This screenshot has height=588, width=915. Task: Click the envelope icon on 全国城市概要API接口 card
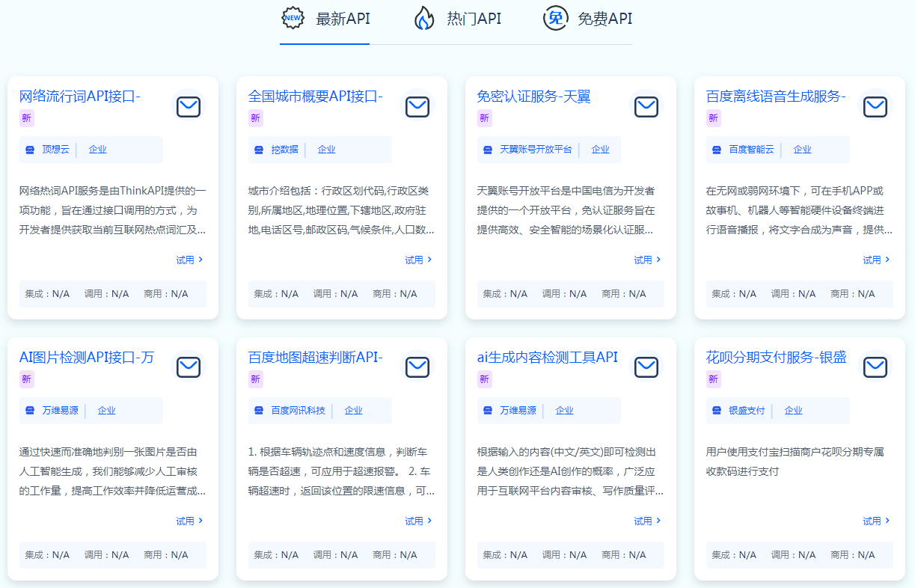click(417, 106)
